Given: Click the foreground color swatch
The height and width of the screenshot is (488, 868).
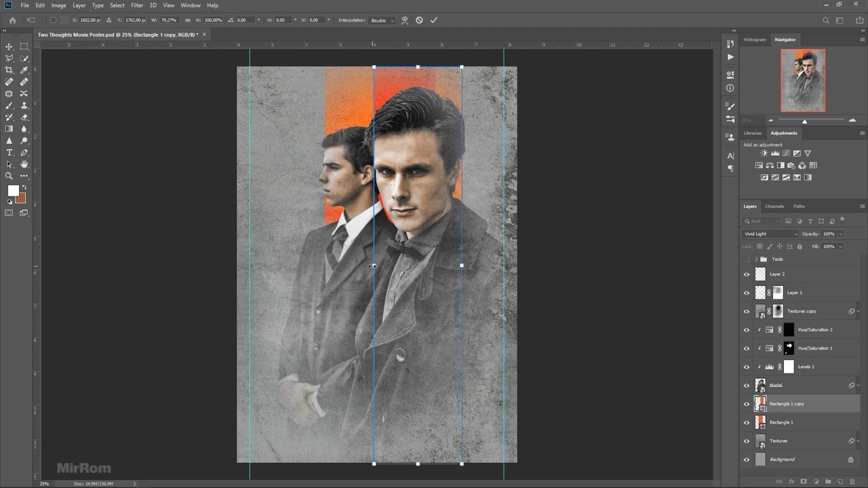Looking at the screenshot, I should point(13,190).
